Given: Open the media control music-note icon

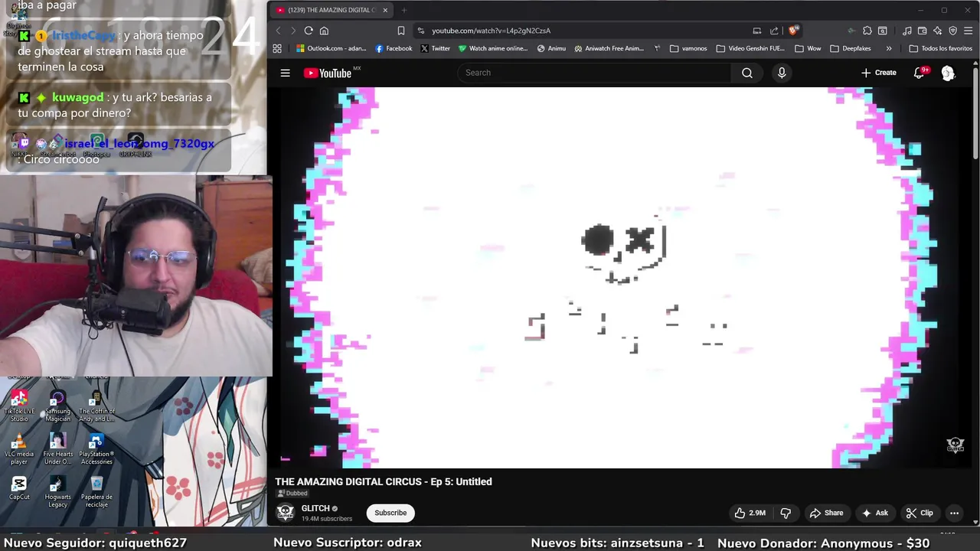Looking at the screenshot, I should pyautogui.click(x=907, y=31).
